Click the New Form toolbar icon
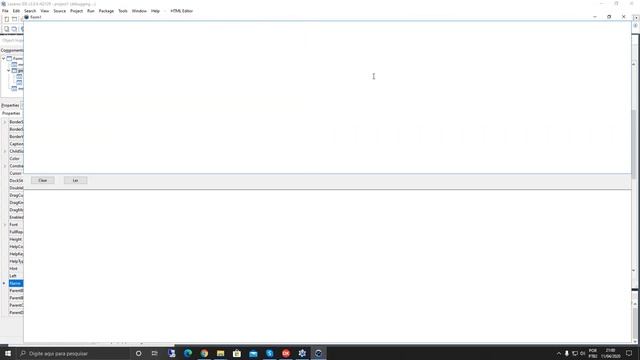Screen dimensions: 640x360 (14, 19)
